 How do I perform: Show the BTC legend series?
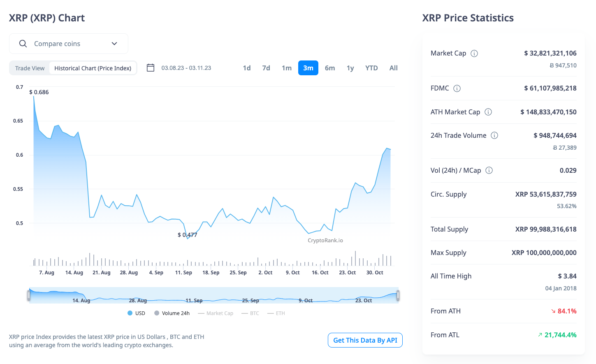point(250,313)
